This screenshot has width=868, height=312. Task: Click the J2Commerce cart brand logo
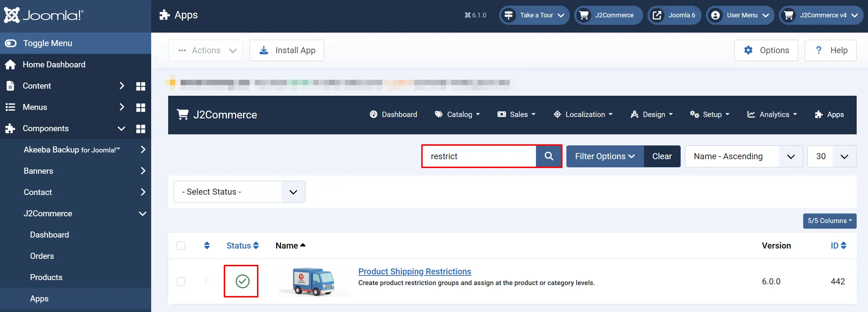(217, 115)
